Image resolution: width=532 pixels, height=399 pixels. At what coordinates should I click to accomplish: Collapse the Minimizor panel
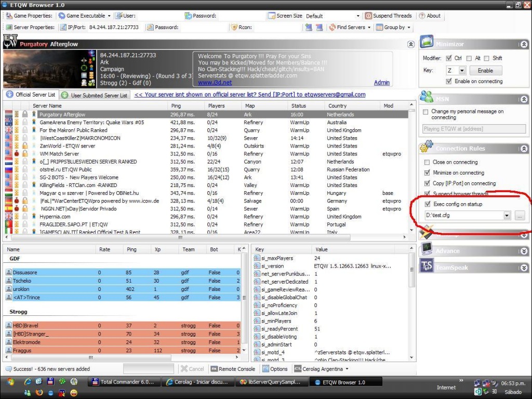[x=524, y=44]
